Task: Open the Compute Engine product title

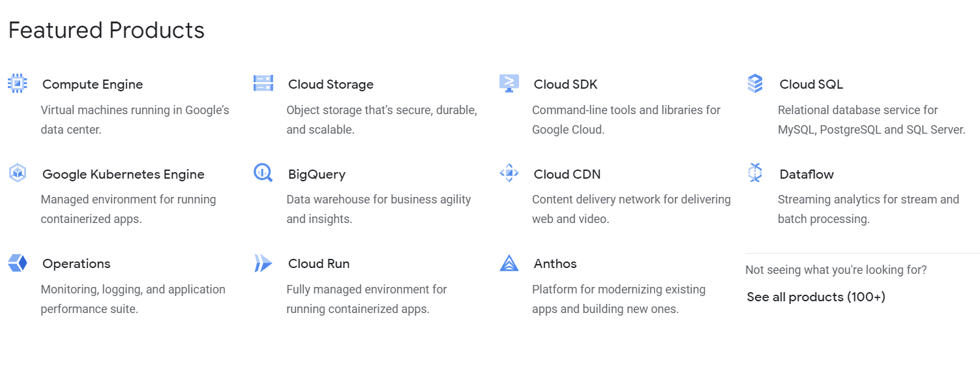Action: tap(93, 85)
